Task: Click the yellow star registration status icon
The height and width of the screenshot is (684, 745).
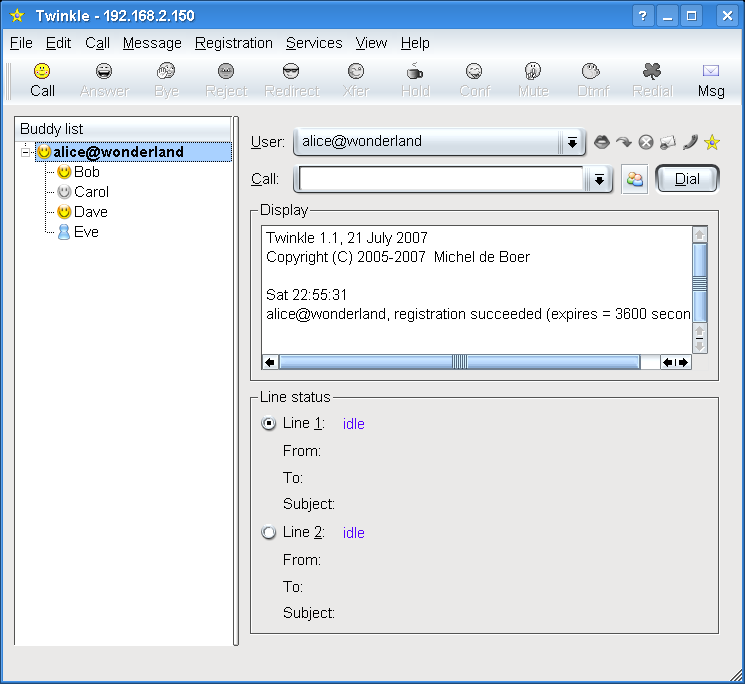Action: point(711,142)
